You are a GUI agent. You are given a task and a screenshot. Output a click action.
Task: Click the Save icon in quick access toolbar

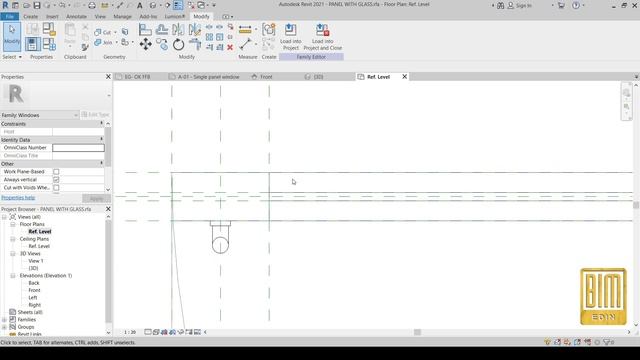click(37, 5)
